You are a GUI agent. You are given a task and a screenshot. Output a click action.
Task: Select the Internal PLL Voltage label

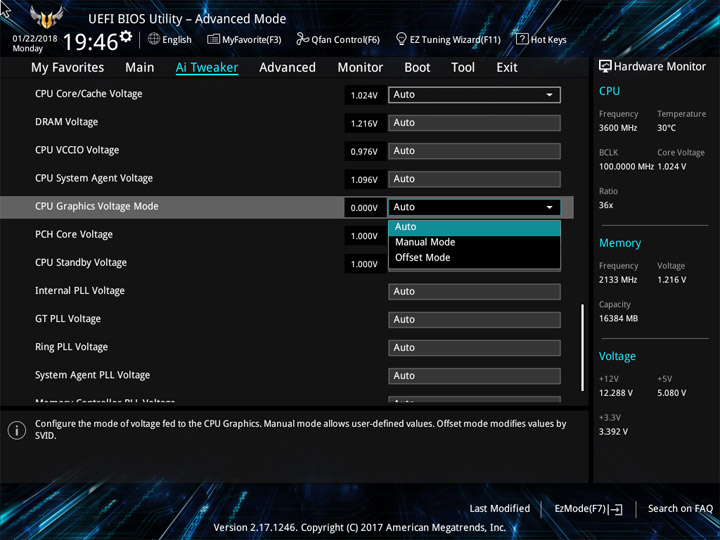tap(80, 291)
